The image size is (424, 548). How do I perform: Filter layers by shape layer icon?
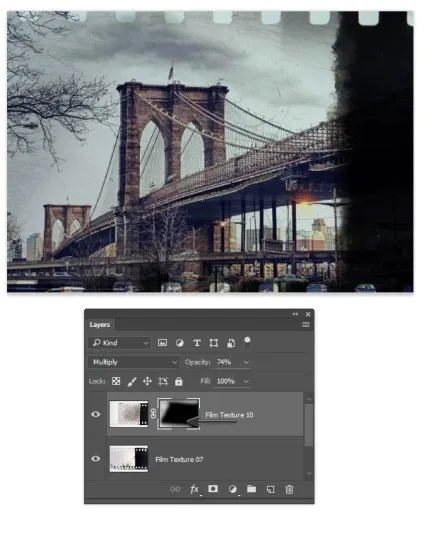[214, 343]
